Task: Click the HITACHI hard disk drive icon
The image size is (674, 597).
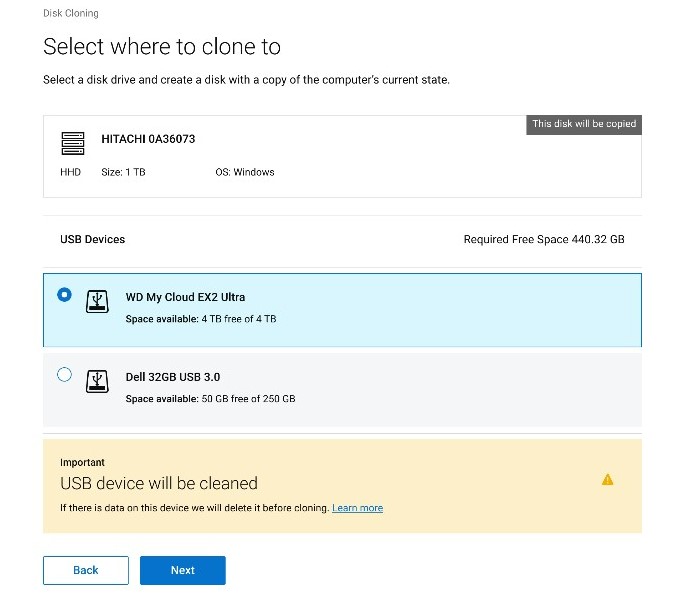Action: pyautogui.click(x=72, y=142)
